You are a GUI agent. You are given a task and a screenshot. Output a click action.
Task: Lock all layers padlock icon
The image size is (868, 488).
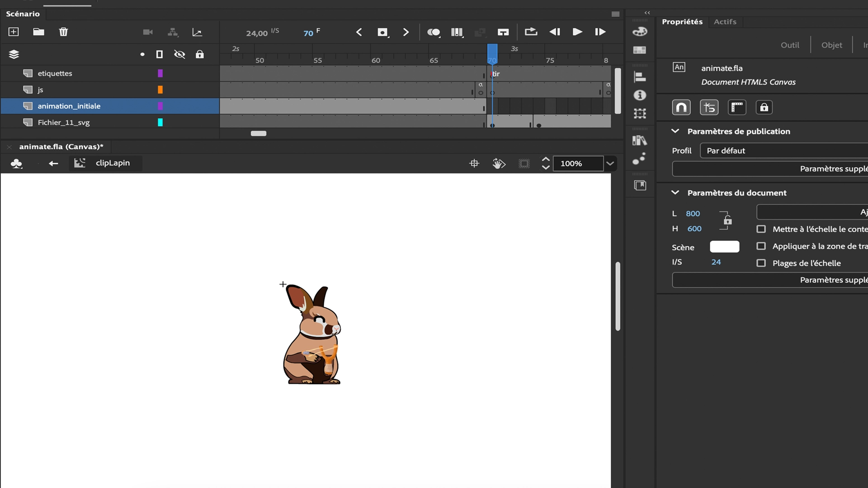199,54
